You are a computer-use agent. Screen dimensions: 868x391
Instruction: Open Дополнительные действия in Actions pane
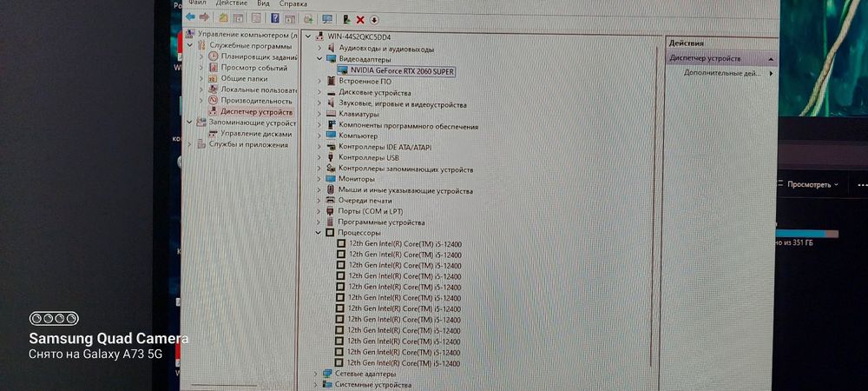tap(722, 72)
